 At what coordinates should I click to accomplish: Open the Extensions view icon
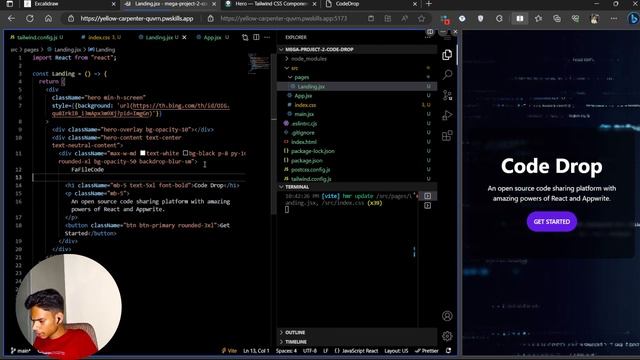(447, 136)
